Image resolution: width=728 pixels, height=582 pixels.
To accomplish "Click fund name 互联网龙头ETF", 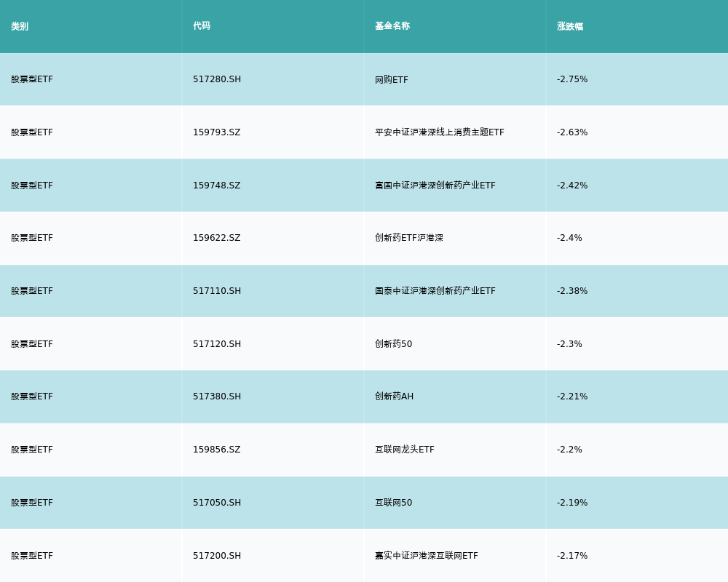I will [404, 450].
